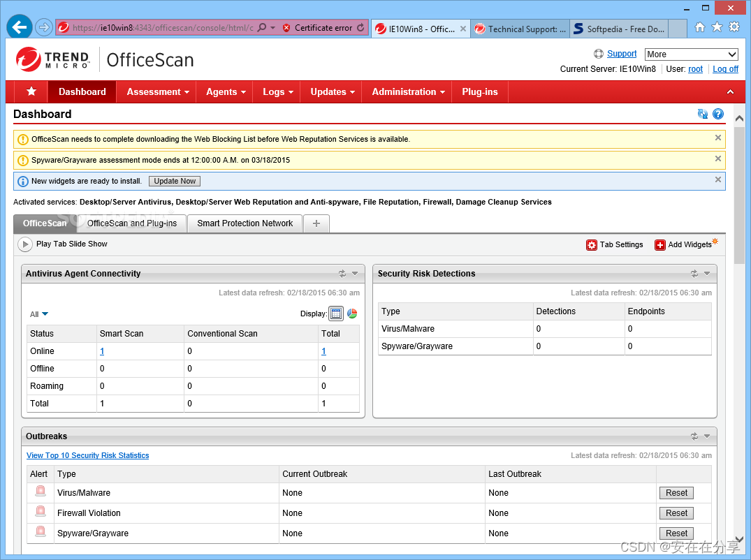Reset the Spyware/Grayware outbreak
The image size is (751, 560).
pyautogui.click(x=676, y=533)
